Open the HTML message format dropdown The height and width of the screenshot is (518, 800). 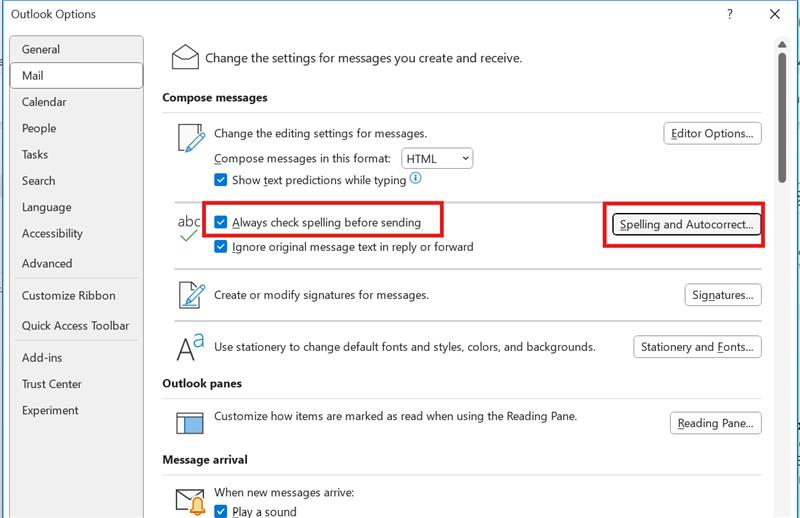click(x=437, y=159)
